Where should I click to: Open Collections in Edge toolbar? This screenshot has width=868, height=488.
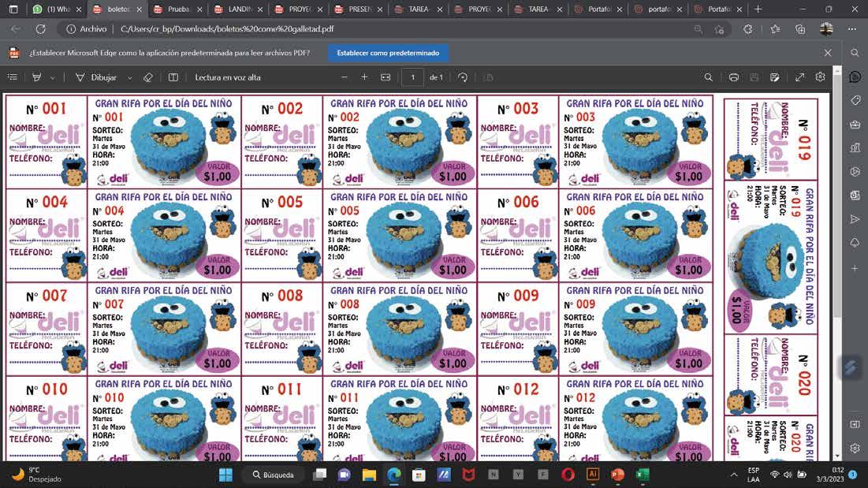(800, 28)
